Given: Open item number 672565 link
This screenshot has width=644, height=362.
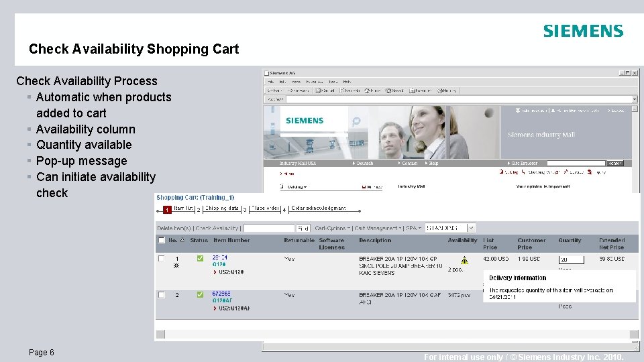Looking at the screenshot, I should coord(221,294).
